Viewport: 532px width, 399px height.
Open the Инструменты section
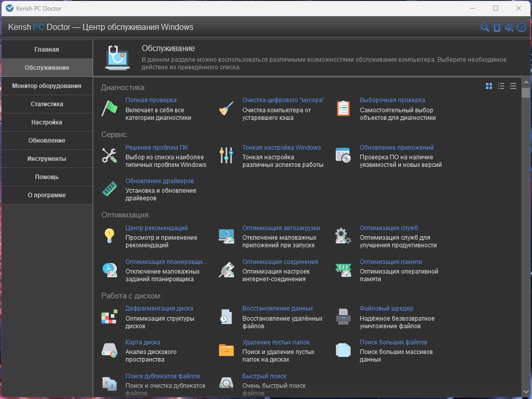click(47, 159)
